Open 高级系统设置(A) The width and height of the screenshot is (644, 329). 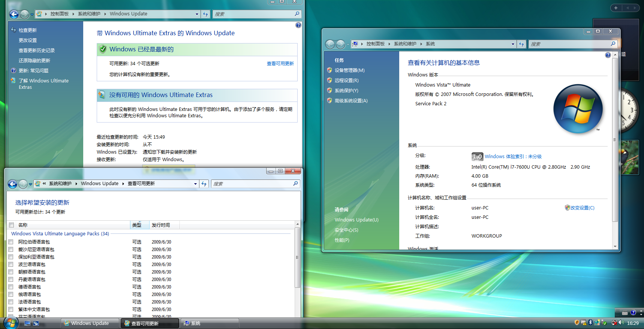pos(351,101)
